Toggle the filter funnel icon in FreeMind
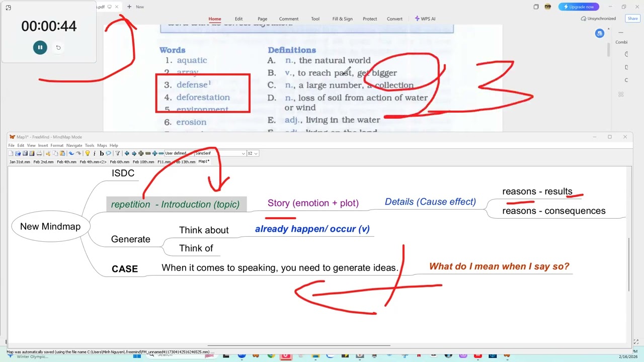 pos(117,153)
